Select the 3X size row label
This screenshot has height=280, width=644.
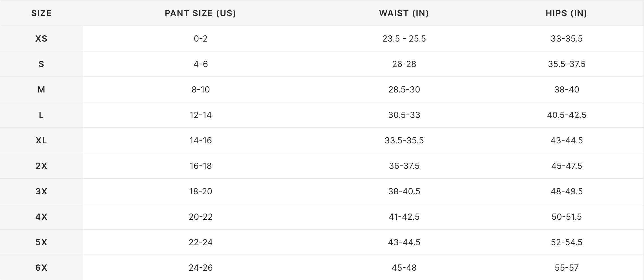41,191
